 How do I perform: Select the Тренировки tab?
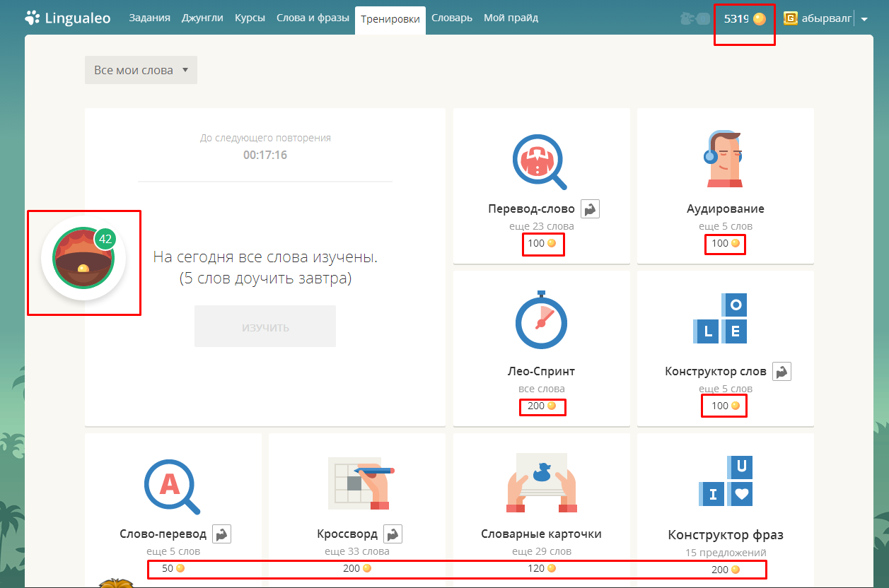[x=390, y=19]
